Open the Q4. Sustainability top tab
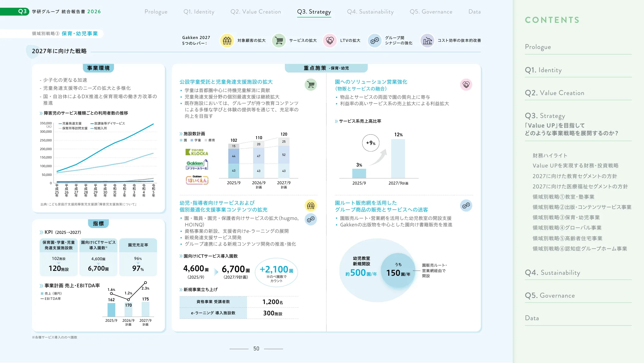644x363 pixels. click(370, 12)
